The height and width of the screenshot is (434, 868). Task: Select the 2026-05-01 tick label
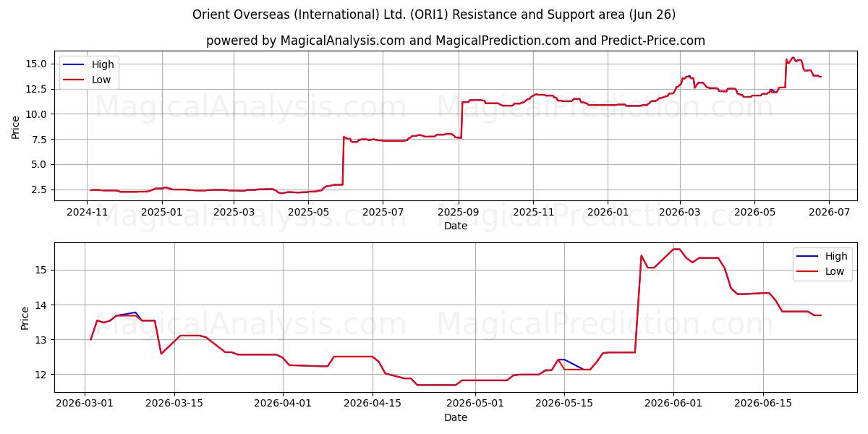(x=475, y=403)
